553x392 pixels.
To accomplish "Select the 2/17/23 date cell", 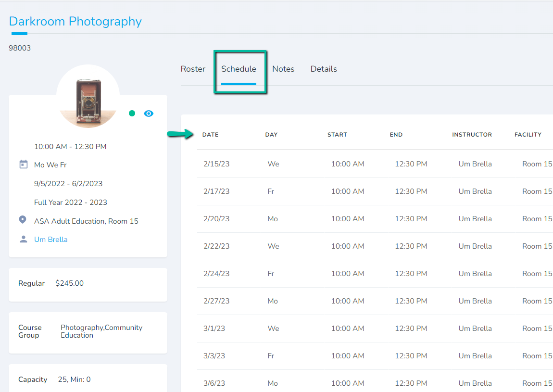I will pos(216,191).
